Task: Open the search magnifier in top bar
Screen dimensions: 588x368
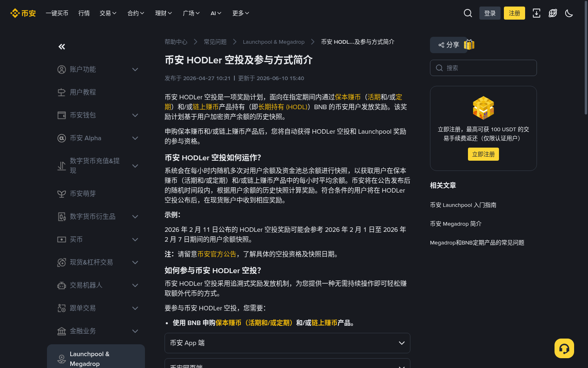Action: pyautogui.click(x=468, y=13)
